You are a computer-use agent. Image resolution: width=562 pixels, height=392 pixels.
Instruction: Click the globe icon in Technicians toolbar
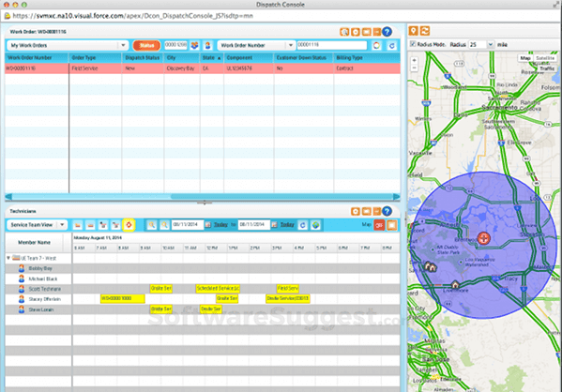click(315, 225)
